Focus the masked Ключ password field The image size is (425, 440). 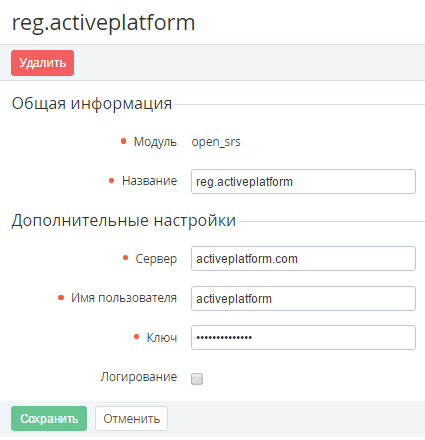[303, 338]
